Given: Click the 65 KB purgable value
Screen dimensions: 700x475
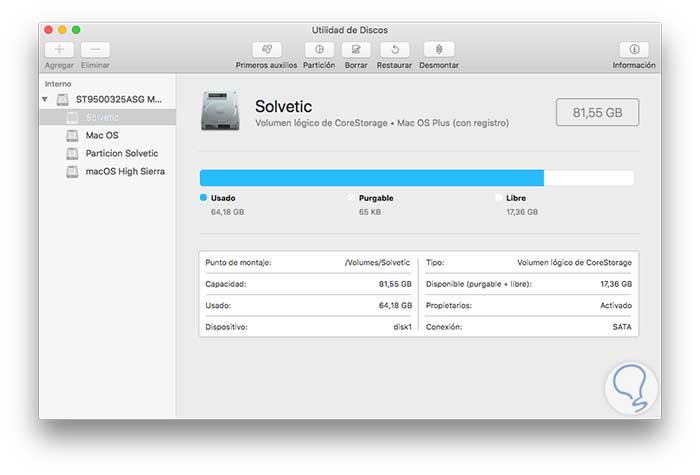Looking at the screenshot, I should 370,212.
